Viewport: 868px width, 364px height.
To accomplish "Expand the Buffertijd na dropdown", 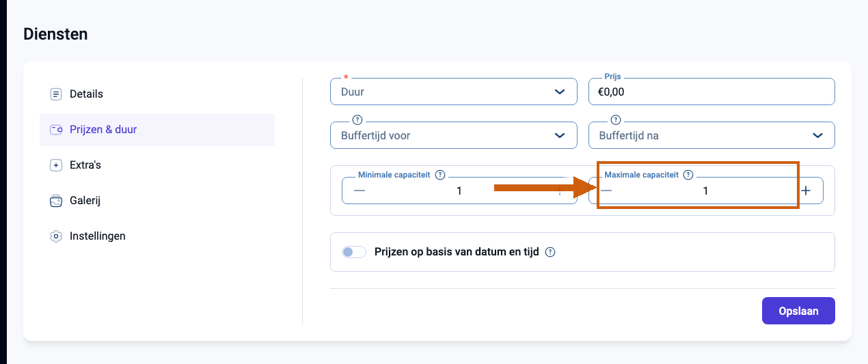I will [711, 135].
